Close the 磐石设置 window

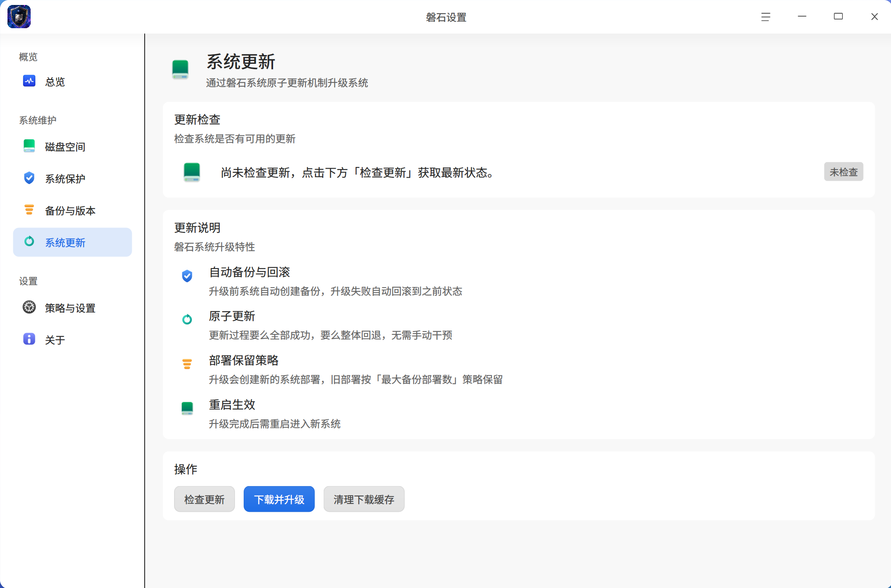(x=874, y=17)
